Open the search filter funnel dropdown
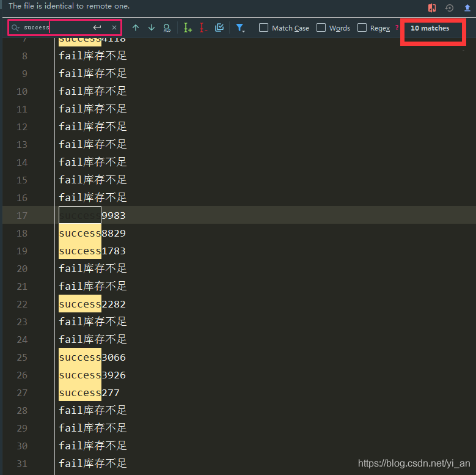 pos(240,28)
